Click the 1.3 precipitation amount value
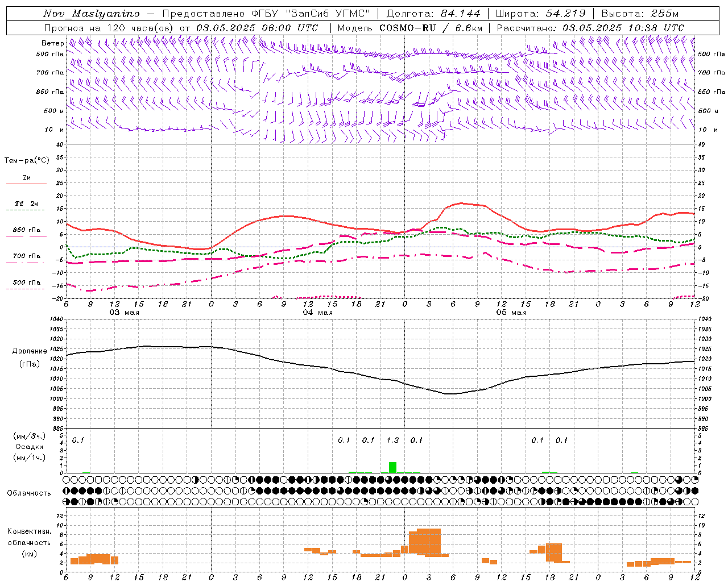Screen dimensions: 728x582 pos(392,440)
